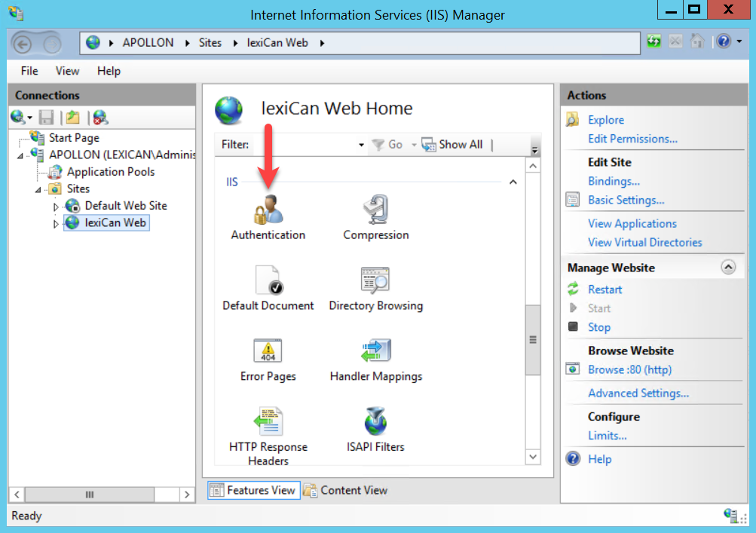This screenshot has height=533, width=756.
Task: Open the View menu
Action: pyautogui.click(x=67, y=71)
